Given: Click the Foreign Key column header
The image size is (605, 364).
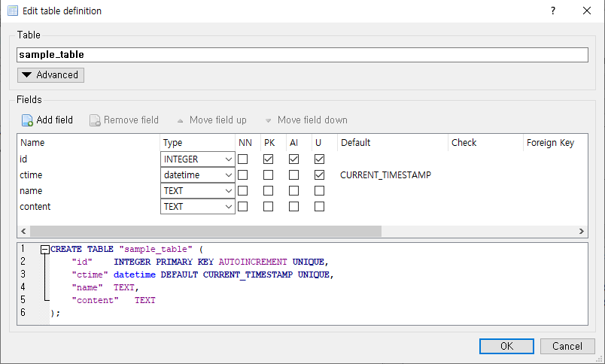Looking at the screenshot, I should point(555,143).
